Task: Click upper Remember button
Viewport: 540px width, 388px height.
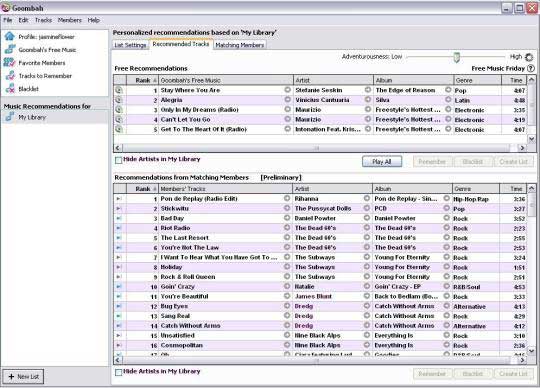Action: click(432, 161)
